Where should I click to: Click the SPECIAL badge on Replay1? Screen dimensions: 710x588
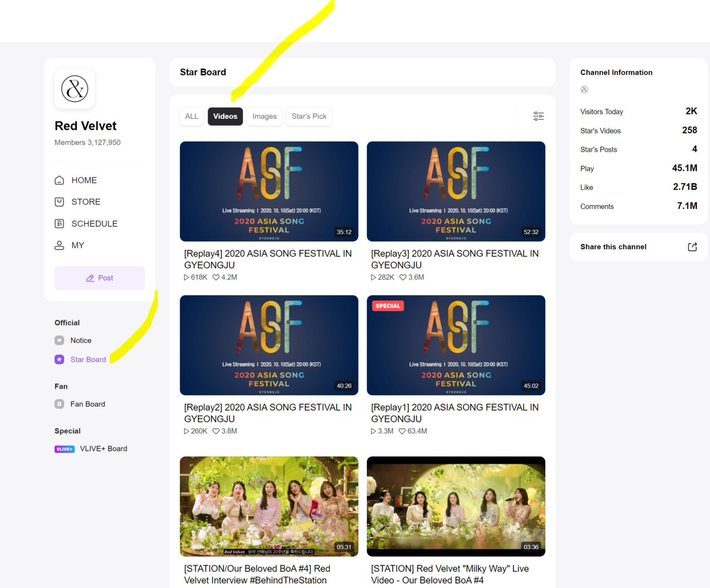[388, 306]
